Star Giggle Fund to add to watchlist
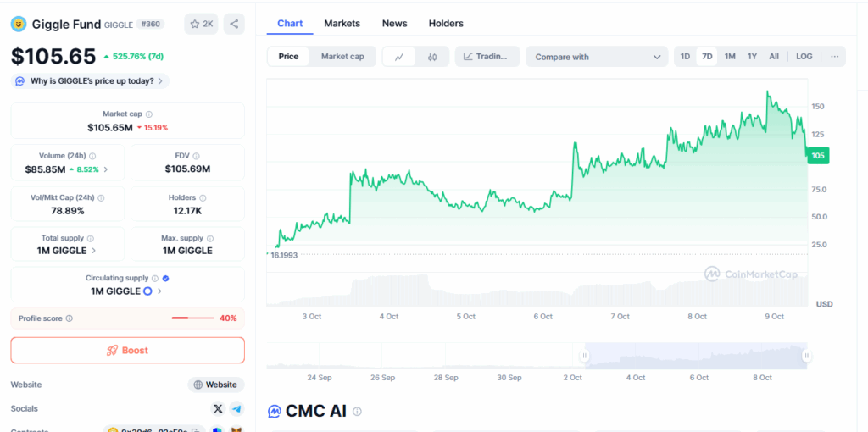Image resolution: width=868 pixels, height=432 pixels. [201, 24]
